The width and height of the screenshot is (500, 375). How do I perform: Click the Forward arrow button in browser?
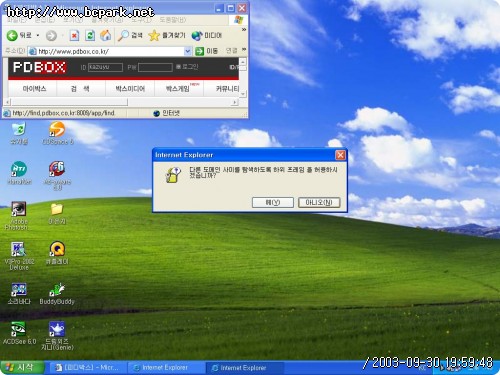[x=51, y=35]
